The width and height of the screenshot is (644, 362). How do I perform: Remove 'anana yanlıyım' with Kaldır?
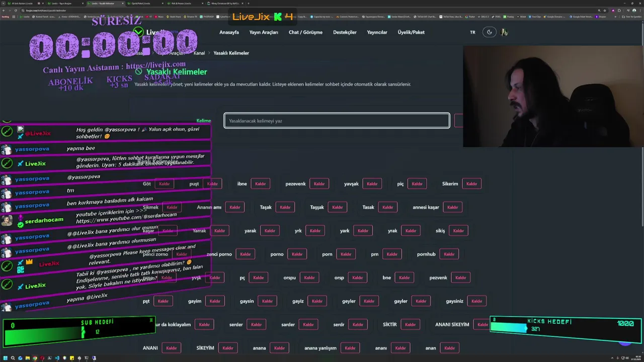[350, 348]
